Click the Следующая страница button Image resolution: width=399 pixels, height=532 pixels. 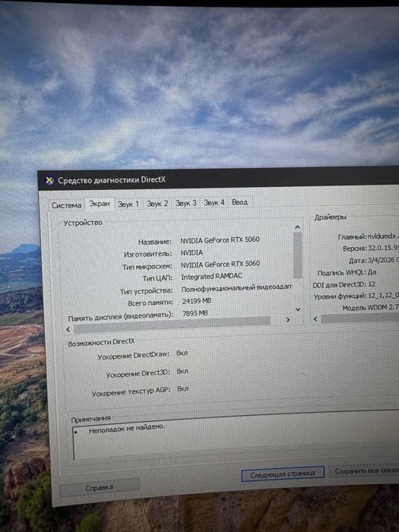point(283,473)
